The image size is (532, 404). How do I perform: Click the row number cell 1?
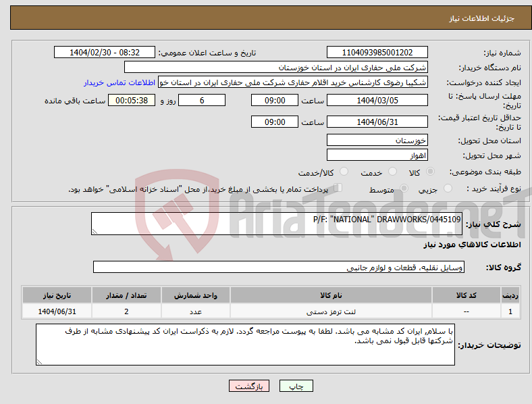point(510,311)
